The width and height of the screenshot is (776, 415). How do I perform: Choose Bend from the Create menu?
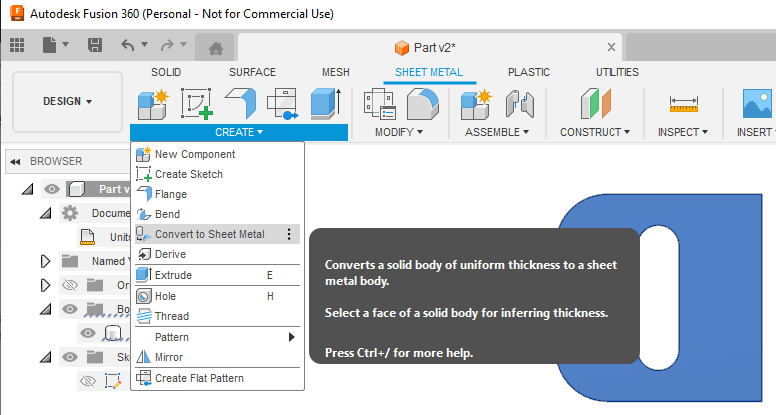[x=217, y=214]
